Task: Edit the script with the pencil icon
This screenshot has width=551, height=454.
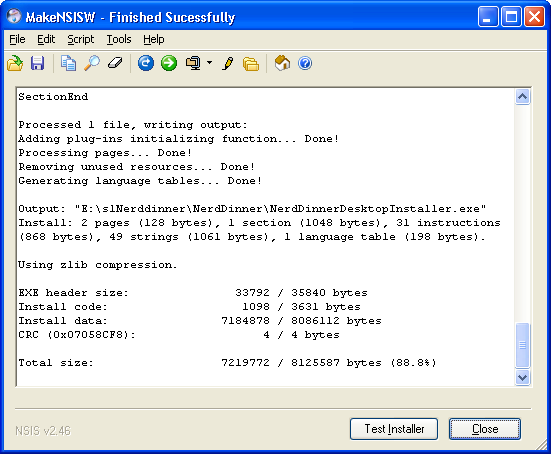Action: (228, 64)
